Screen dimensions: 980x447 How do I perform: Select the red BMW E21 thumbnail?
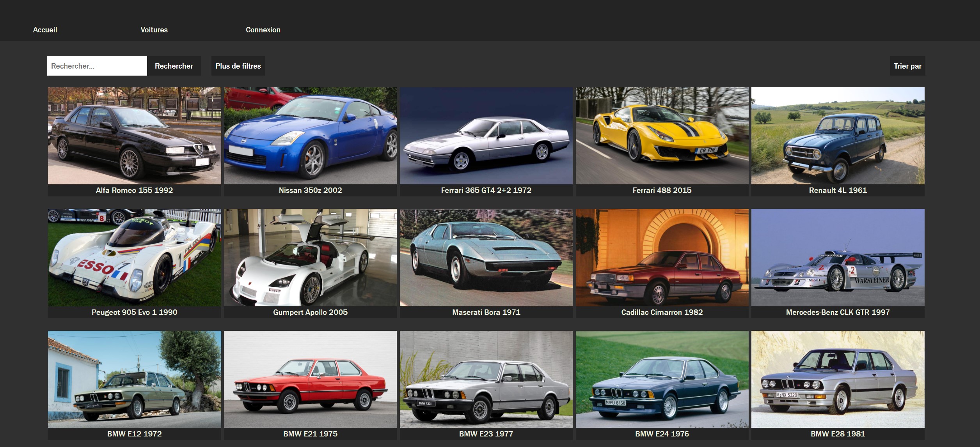coord(310,379)
